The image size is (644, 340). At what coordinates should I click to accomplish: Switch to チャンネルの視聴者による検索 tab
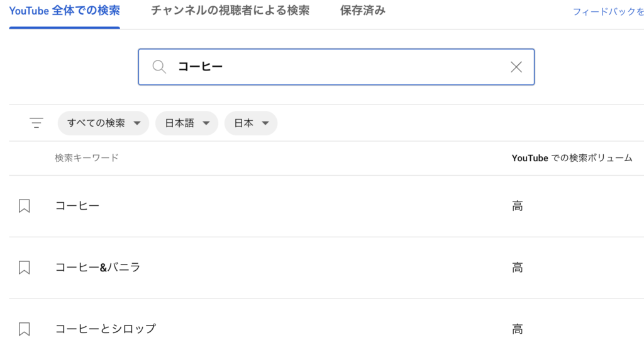(x=230, y=11)
